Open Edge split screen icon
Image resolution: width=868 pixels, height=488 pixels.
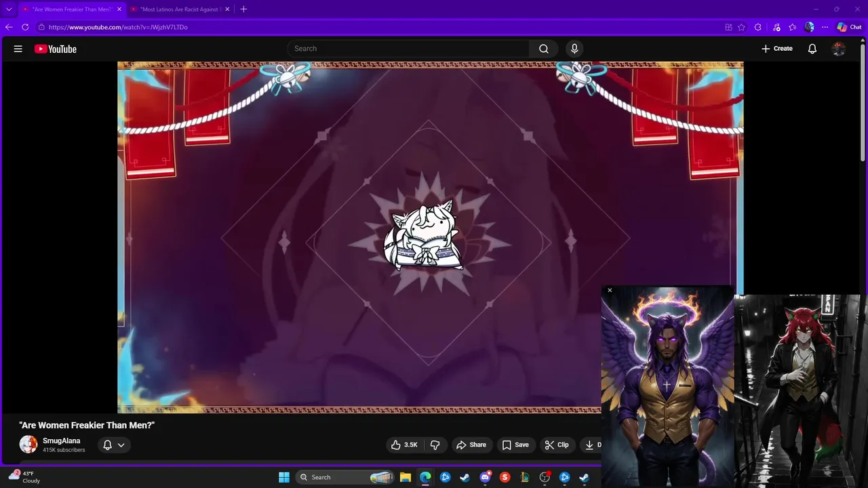click(x=728, y=27)
